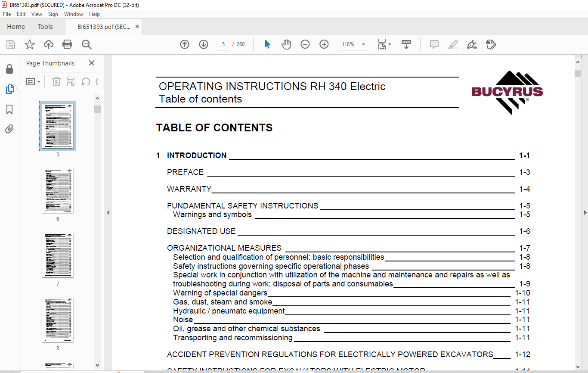
Task: Zoom out with the minus icon
Action: (305, 44)
